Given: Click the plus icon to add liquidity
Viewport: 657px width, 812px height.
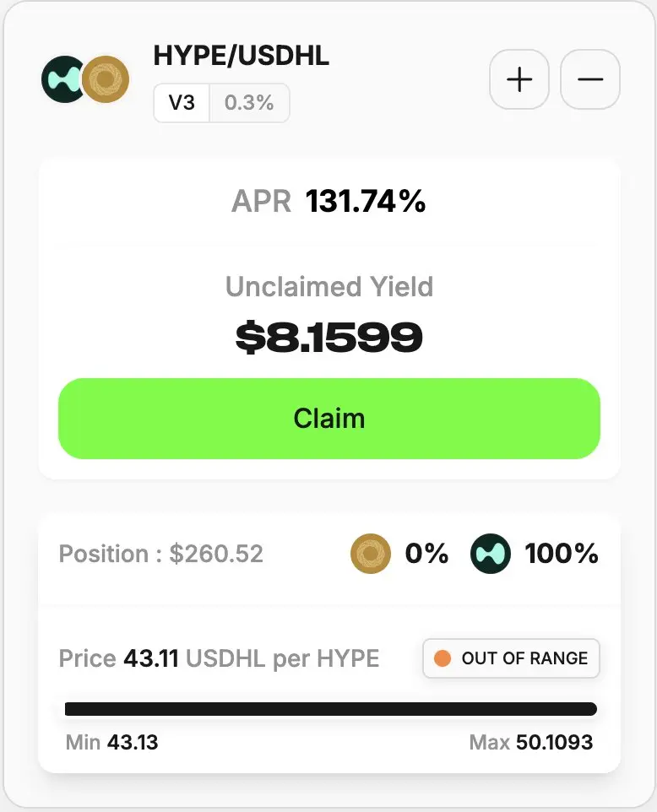Looking at the screenshot, I should tap(519, 79).
